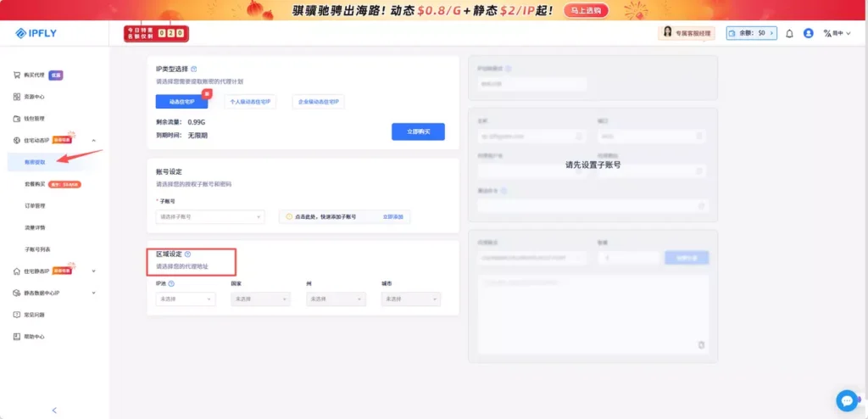This screenshot has height=419, width=868.
Task: Collapse the sidebar with the bottom chevron
Action: pos(54,411)
